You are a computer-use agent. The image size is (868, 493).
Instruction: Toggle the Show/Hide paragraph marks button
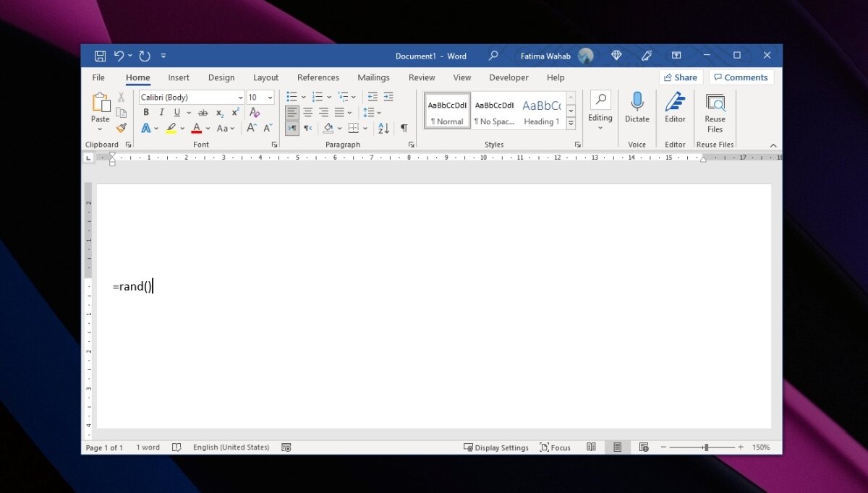coord(404,128)
